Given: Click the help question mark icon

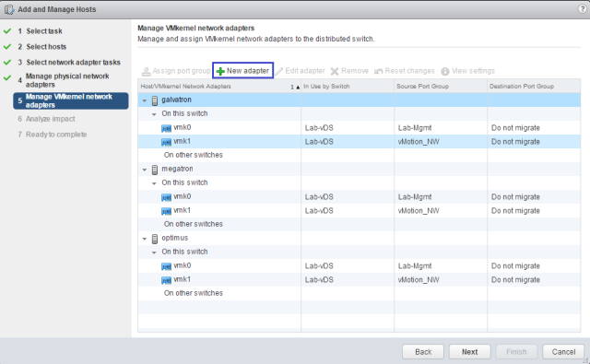Looking at the screenshot, I should (582, 9).
